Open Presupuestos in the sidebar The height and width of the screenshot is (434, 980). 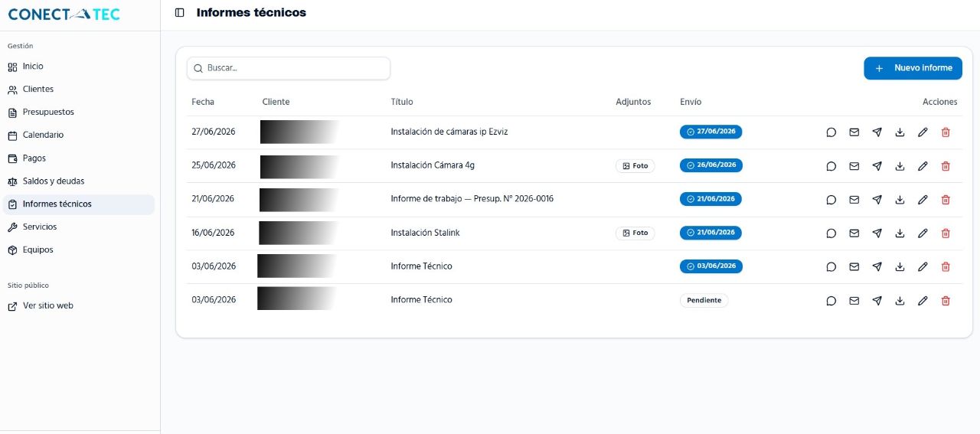pyautogui.click(x=80, y=113)
